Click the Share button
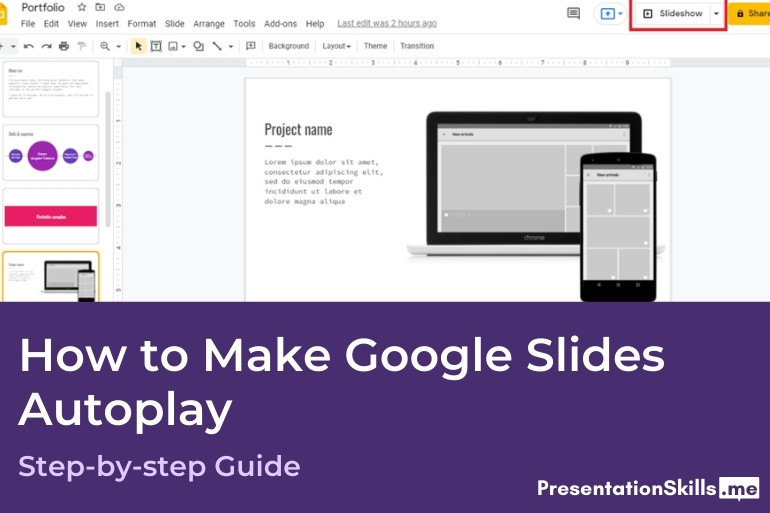Image resolution: width=770 pixels, height=513 pixels. tap(750, 14)
